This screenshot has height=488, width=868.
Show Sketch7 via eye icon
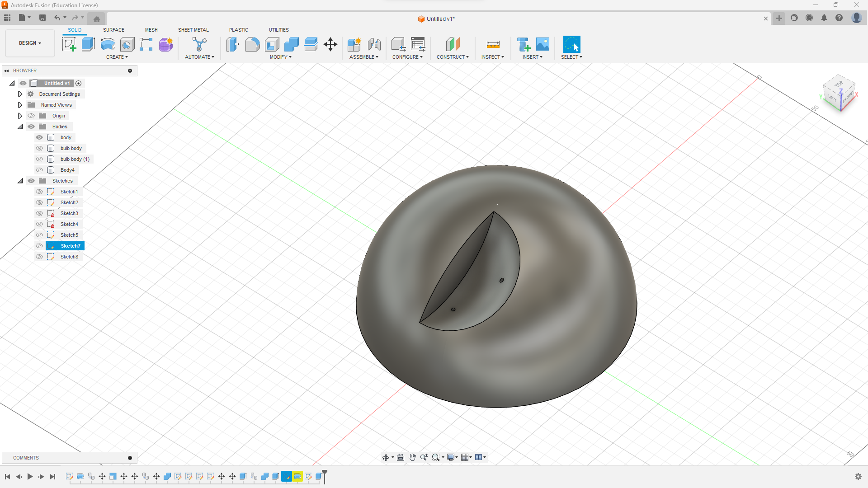point(40,246)
